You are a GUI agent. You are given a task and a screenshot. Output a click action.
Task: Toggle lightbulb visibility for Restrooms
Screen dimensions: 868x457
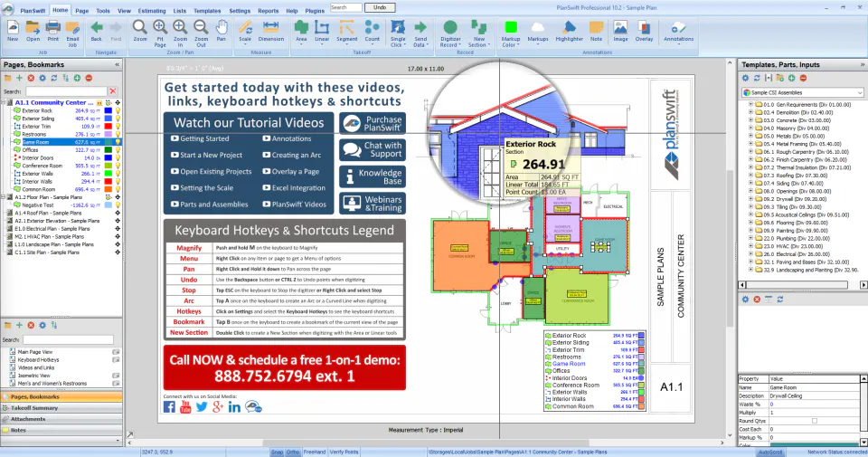(x=118, y=134)
